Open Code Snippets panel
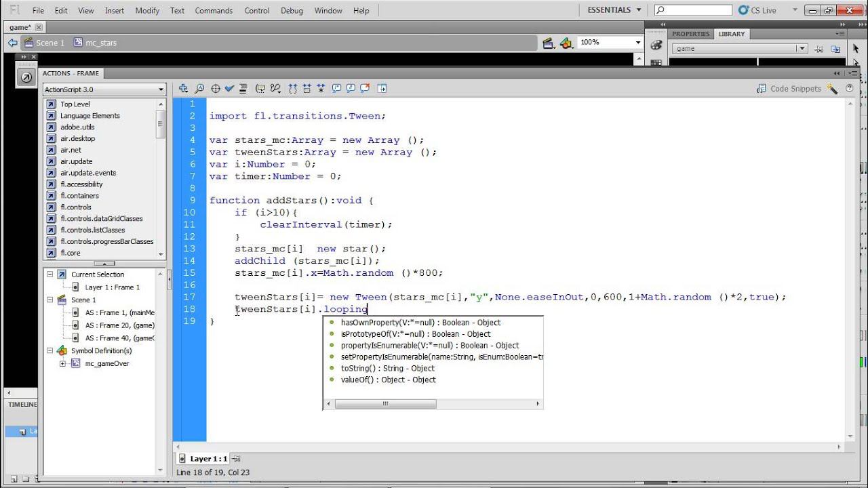The image size is (868, 488). tap(789, 89)
